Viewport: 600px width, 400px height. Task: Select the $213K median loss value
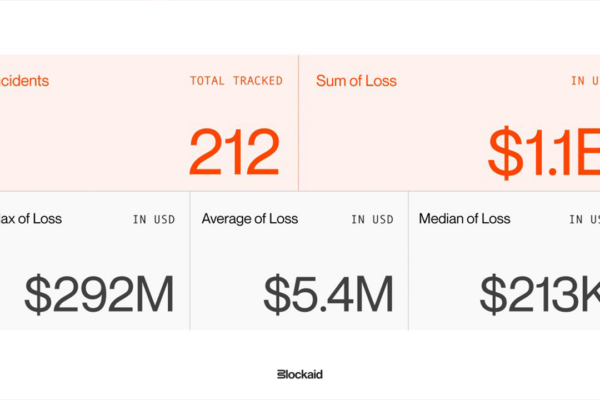(x=540, y=294)
